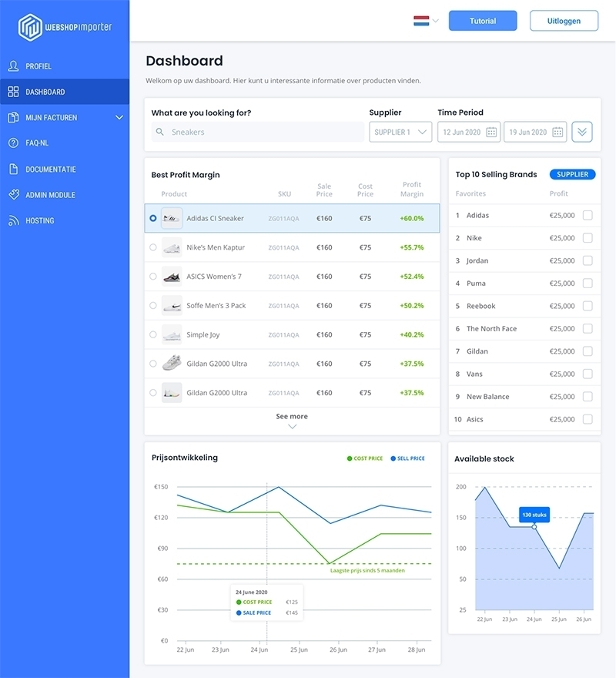Select the Adidas CI Sneaker radio button
The height and width of the screenshot is (678, 616).
pos(153,218)
